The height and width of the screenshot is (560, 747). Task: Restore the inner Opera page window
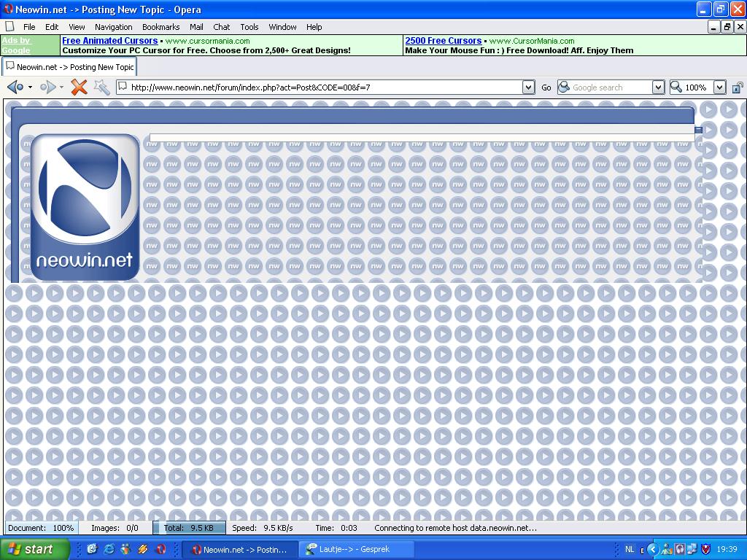point(727,27)
